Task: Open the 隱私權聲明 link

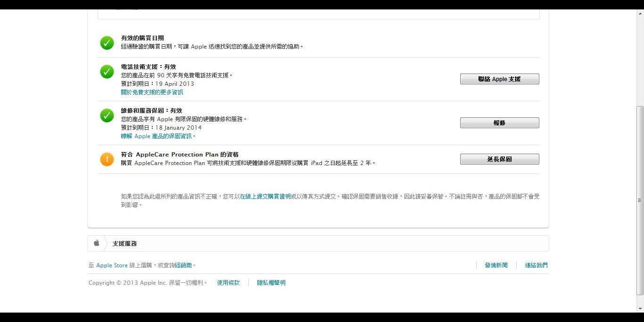Action: click(271, 283)
